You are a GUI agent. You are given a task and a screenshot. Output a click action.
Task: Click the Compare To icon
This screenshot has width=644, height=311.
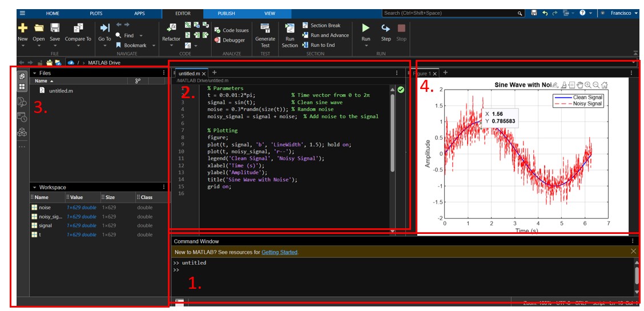point(78,28)
